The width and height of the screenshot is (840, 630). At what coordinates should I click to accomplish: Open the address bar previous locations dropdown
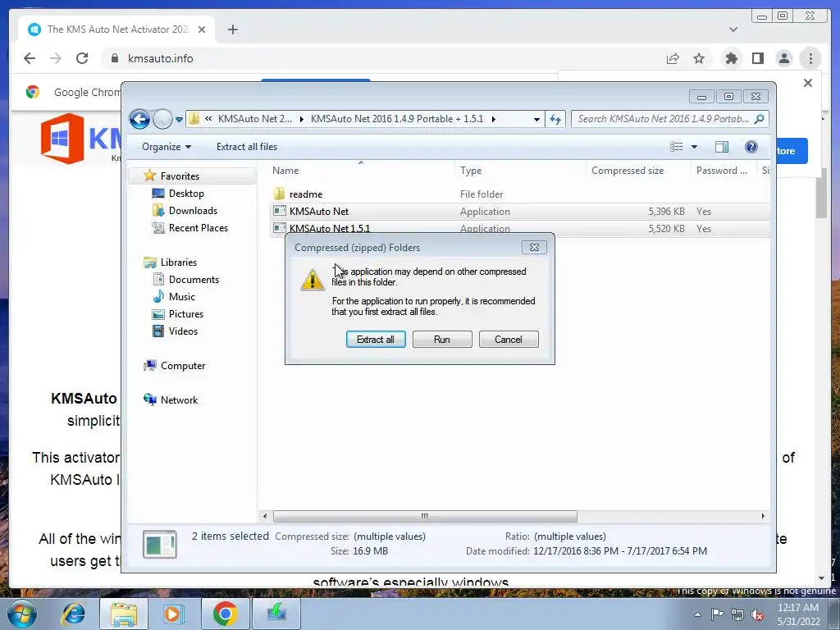click(536, 120)
